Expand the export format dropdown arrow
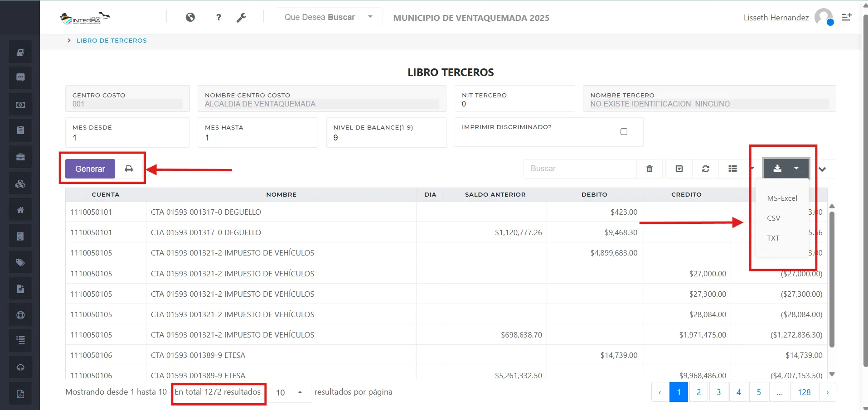 tap(796, 169)
